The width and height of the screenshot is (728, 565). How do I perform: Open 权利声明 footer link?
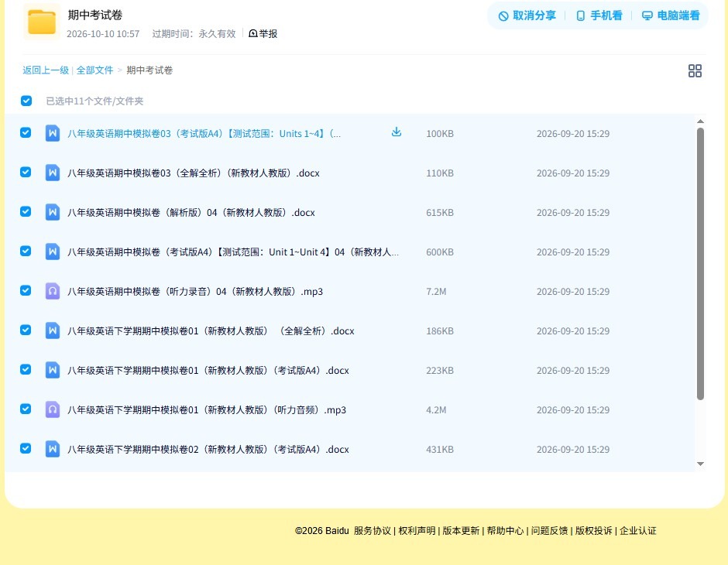coord(417,531)
